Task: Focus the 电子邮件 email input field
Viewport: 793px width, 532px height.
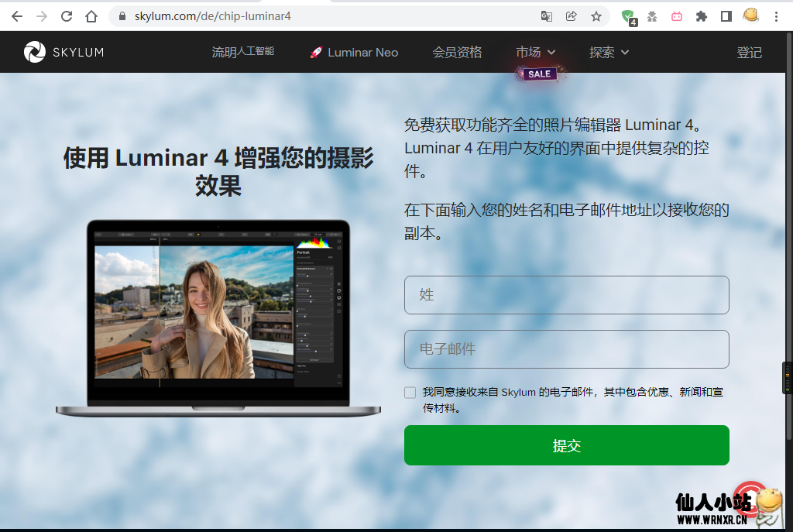Action: point(566,349)
